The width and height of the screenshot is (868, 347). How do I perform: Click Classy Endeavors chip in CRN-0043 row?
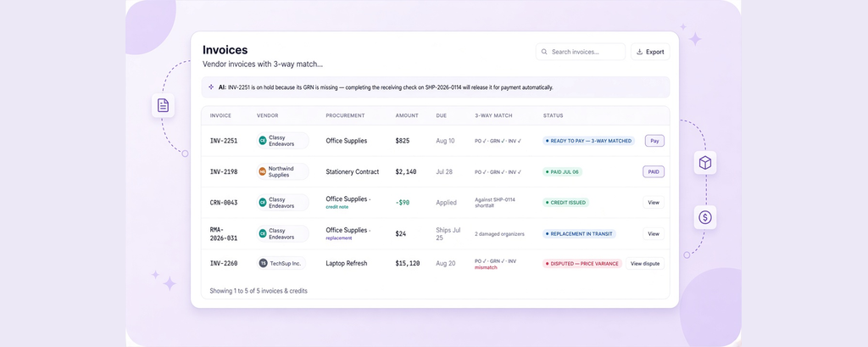[x=283, y=202]
